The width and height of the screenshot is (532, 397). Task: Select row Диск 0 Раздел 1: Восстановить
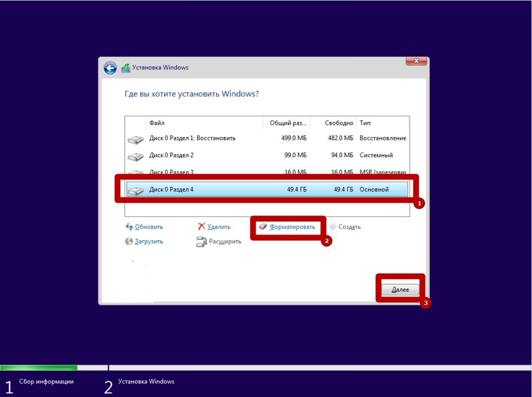click(x=267, y=138)
